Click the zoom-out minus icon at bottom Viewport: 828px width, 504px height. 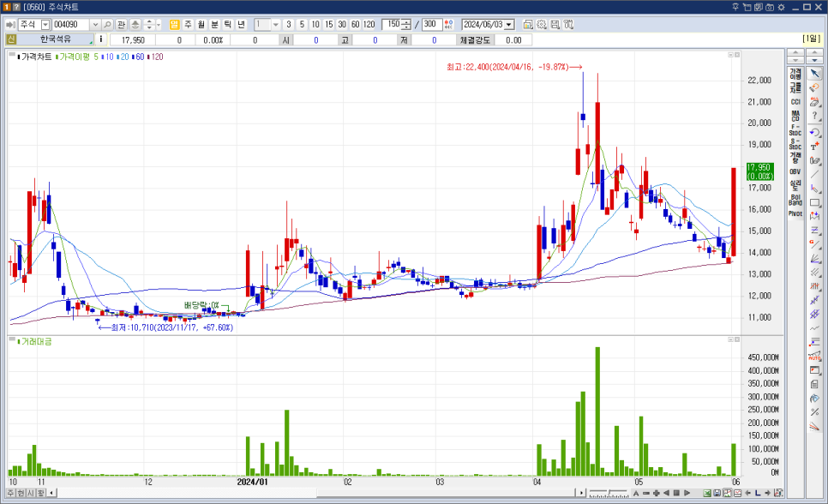(646, 493)
